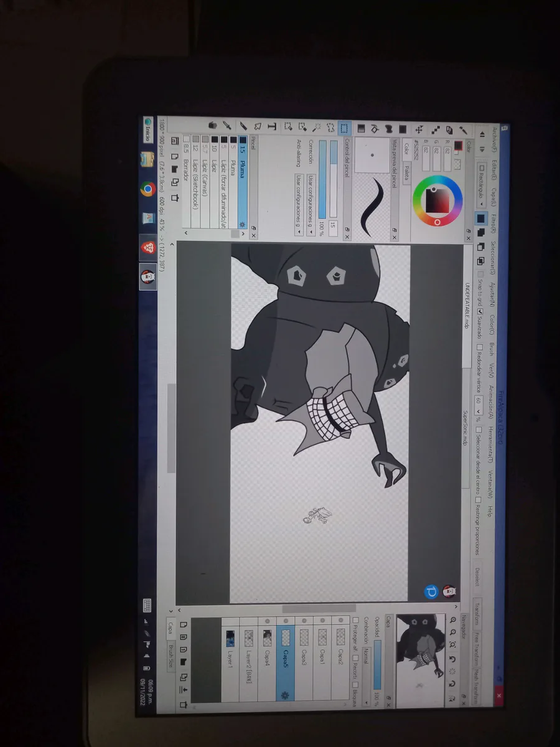Zoom in within the Navegador panel
This screenshot has height=747, width=560.
point(453,620)
